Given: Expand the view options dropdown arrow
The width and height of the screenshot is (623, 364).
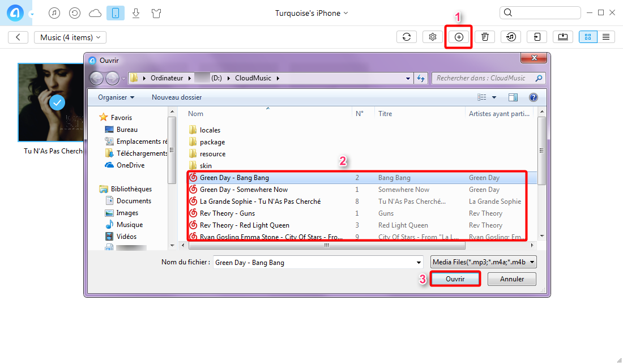Looking at the screenshot, I should 494,97.
